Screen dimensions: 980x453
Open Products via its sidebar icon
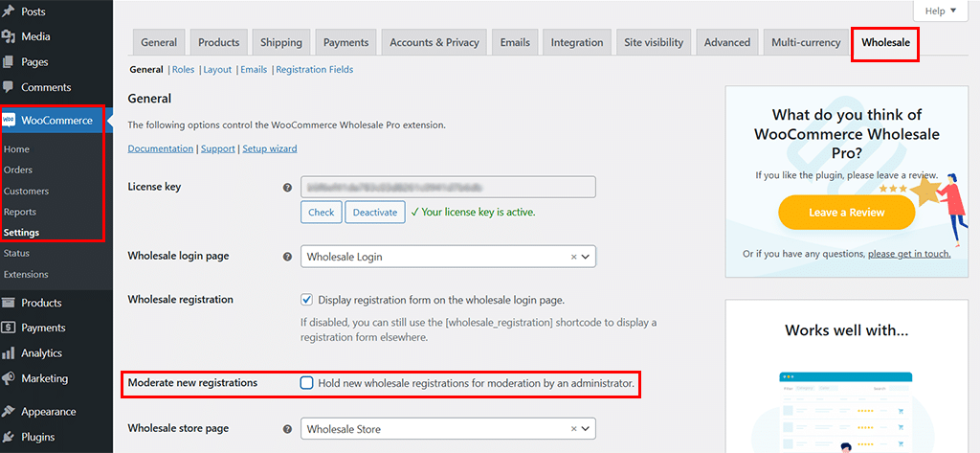tap(9, 303)
